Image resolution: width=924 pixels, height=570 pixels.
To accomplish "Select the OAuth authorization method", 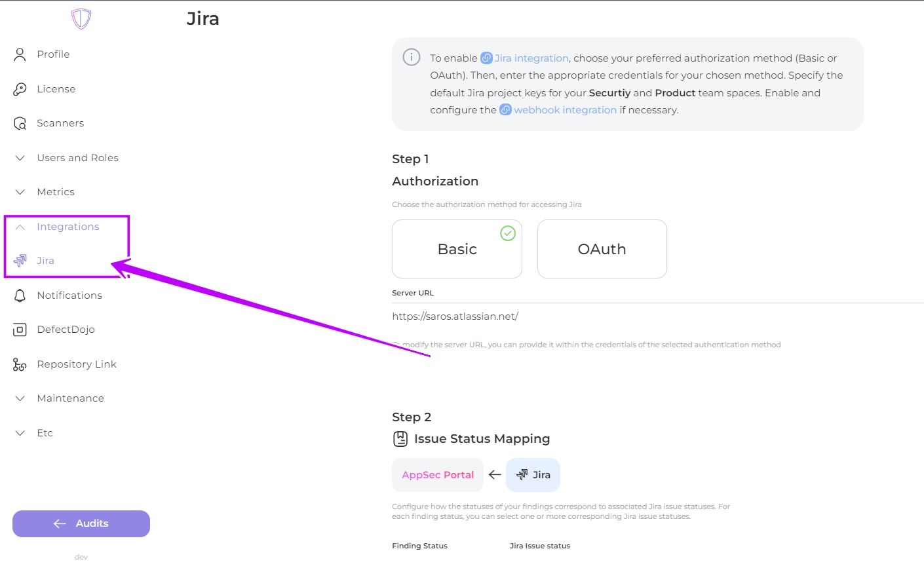I will click(602, 249).
